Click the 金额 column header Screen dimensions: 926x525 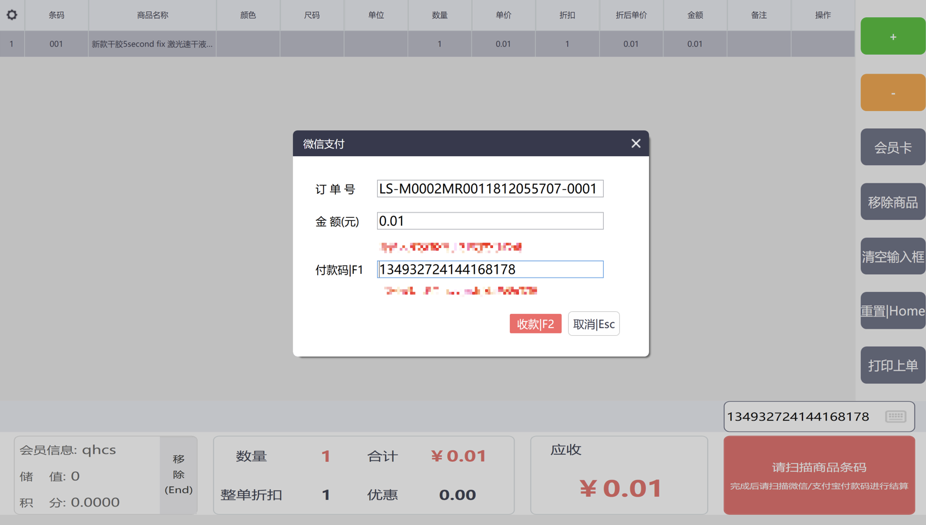[695, 15]
